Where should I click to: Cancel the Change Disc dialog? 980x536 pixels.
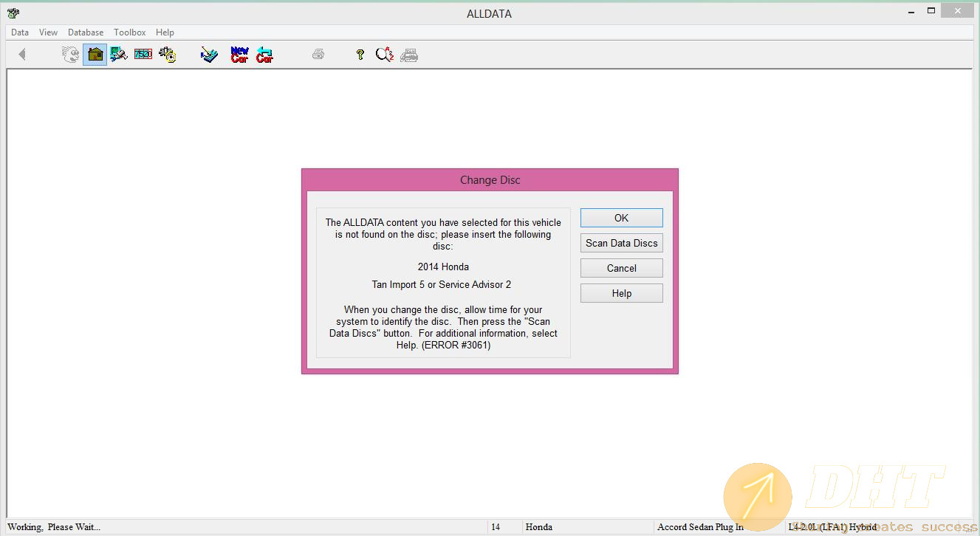coord(621,268)
